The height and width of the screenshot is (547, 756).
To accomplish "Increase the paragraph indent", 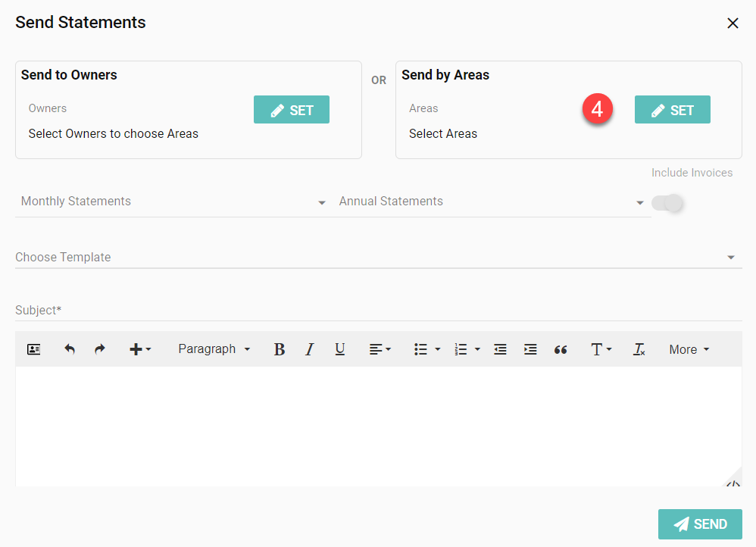I will pyautogui.click(x=530, y=349).
